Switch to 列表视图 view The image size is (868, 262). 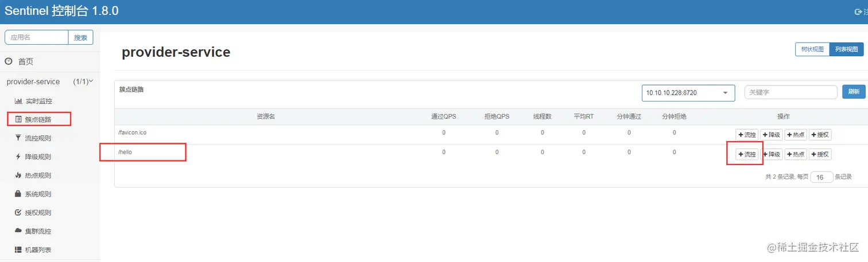[847, 49]
